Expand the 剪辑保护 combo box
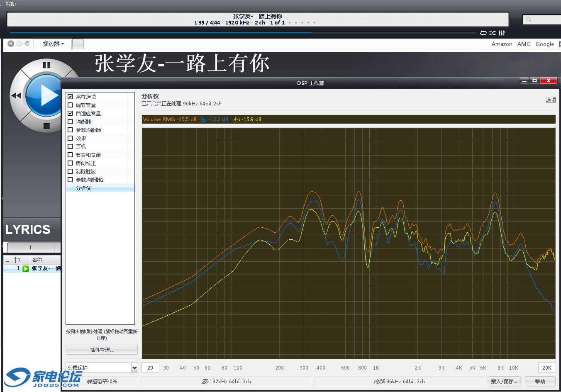Image resolution: width=561 pixels, height=392 pixels. pyautogui.click(x=134, y=368)
